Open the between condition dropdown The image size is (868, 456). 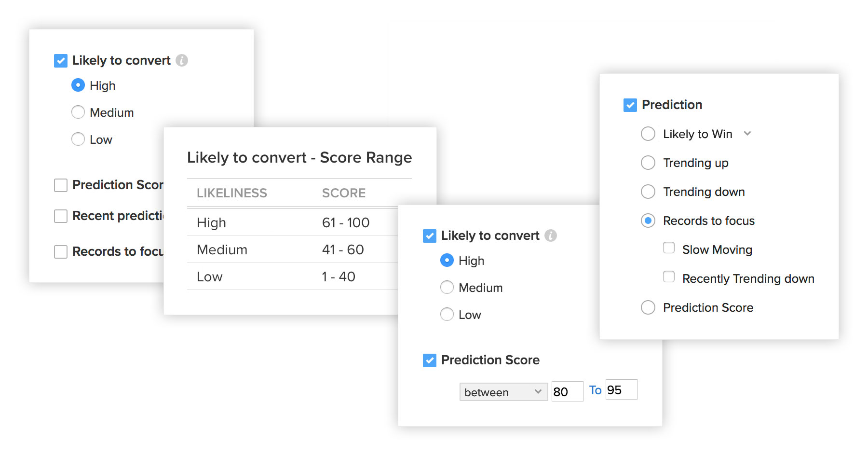pos(503,392)
